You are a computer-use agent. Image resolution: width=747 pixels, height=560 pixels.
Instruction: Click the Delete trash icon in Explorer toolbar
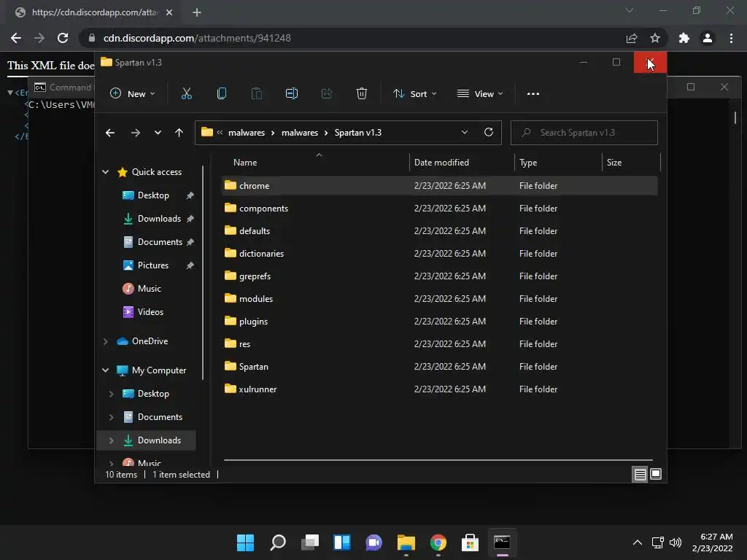362,94
